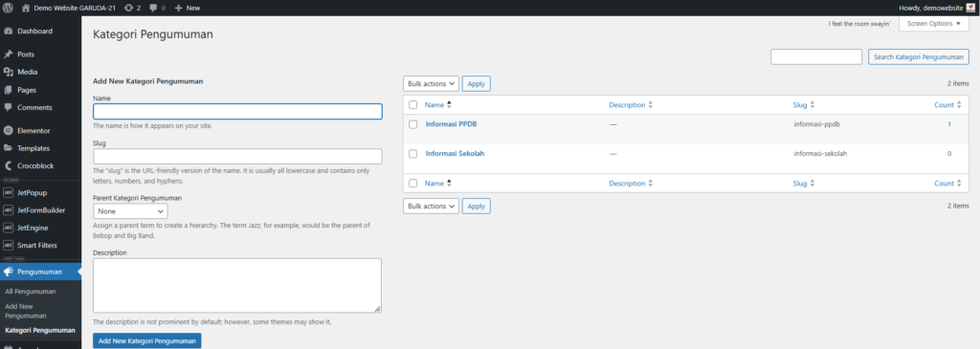Screen dimensions: 980x349
Task: Open the Parent Kategori Pengumuman dropdown
Action: click(130, 211)
